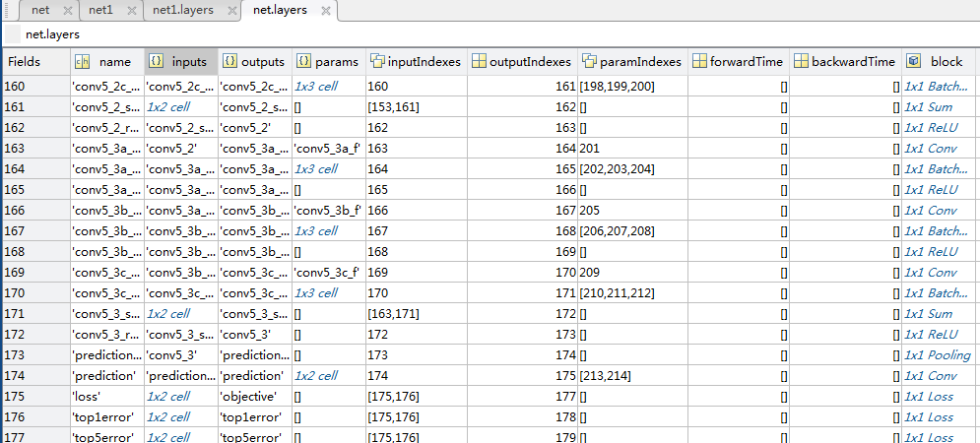Click the cell icon in inputs header
Viewport: 980px width, 443px height.
[157, 61]
